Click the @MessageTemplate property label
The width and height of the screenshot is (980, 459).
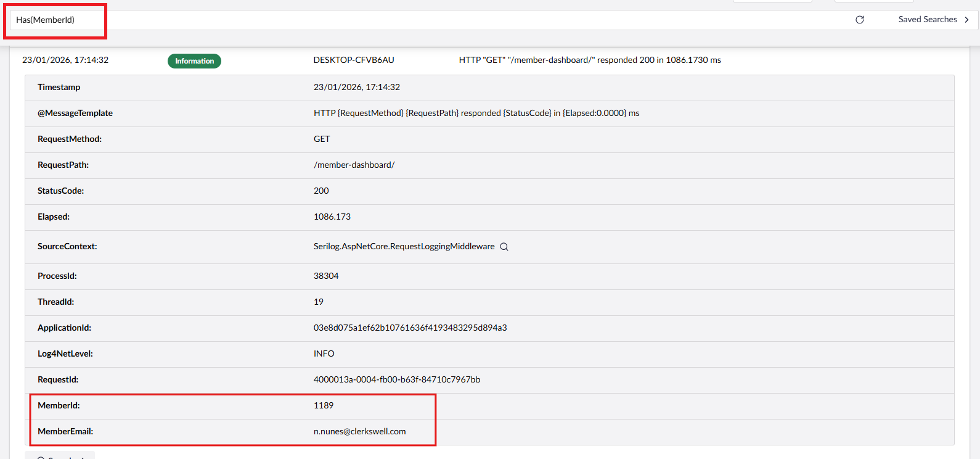(75, 113)
